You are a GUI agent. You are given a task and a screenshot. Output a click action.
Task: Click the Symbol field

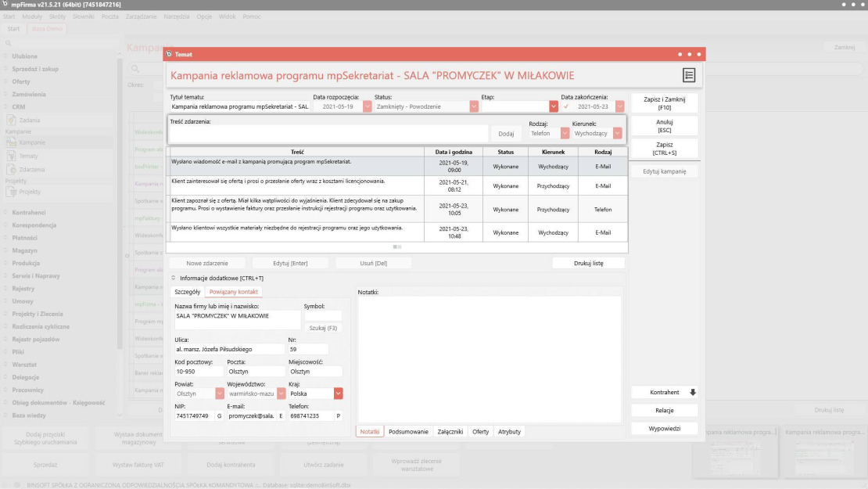pos(323,315)
